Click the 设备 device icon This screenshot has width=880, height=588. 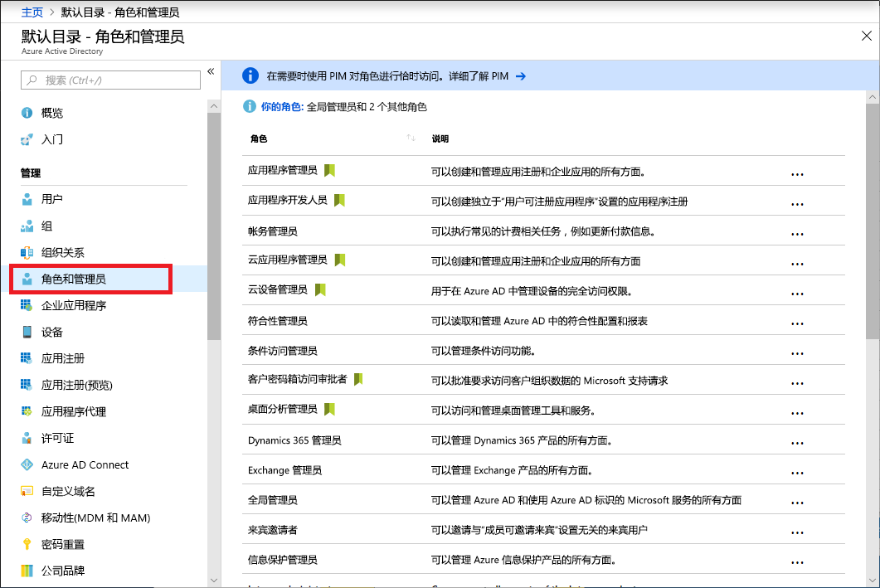pyautogui.click(x=27, y=333)
